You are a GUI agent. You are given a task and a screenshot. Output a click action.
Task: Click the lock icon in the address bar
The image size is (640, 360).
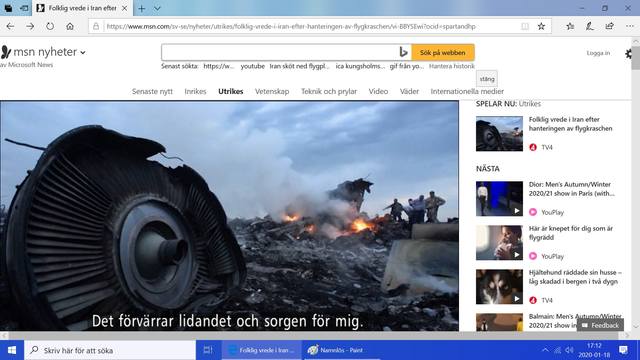(96, 27)
